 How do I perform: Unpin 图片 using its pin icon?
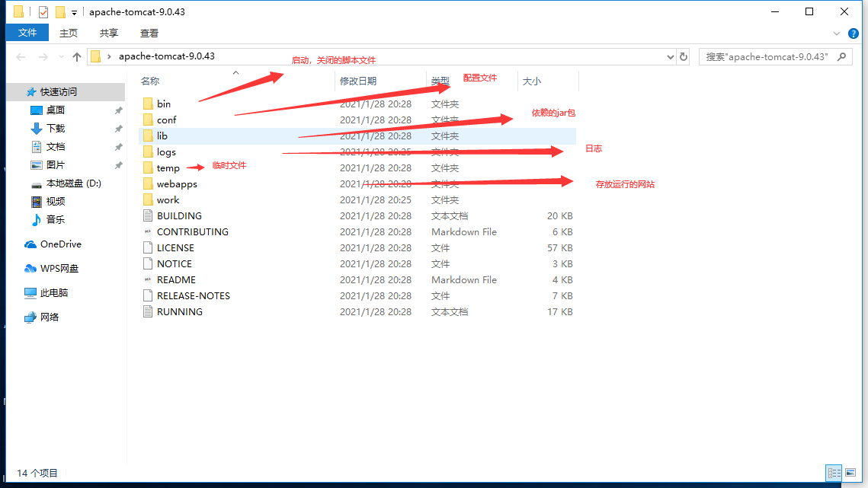pyautogui.click(x=118, y=165)
